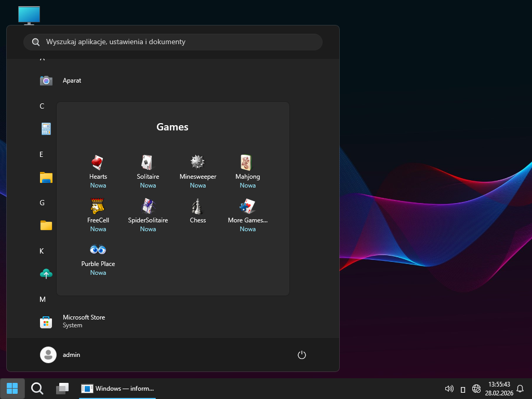Viewport: 532px width, 399px height.
Task: Jump to letter C section header
Action: [42, 106]
